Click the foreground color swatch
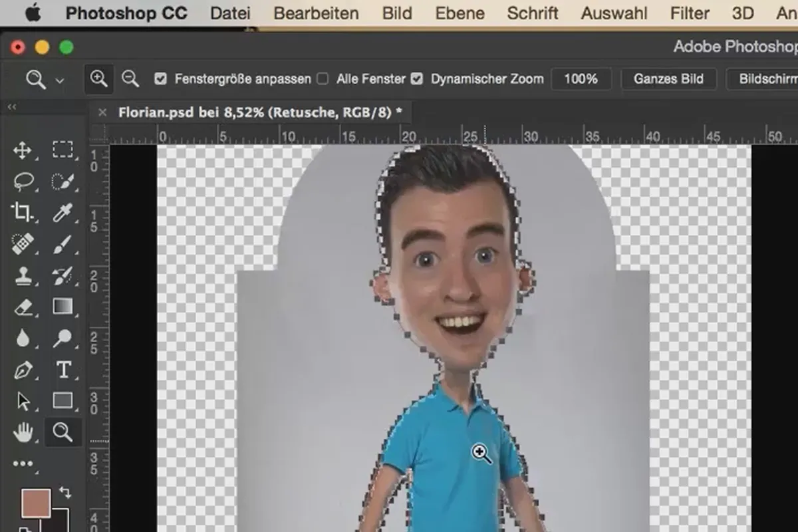Image resolution: width=798 pixels, height=532 pixels. (x=36, y=504)
